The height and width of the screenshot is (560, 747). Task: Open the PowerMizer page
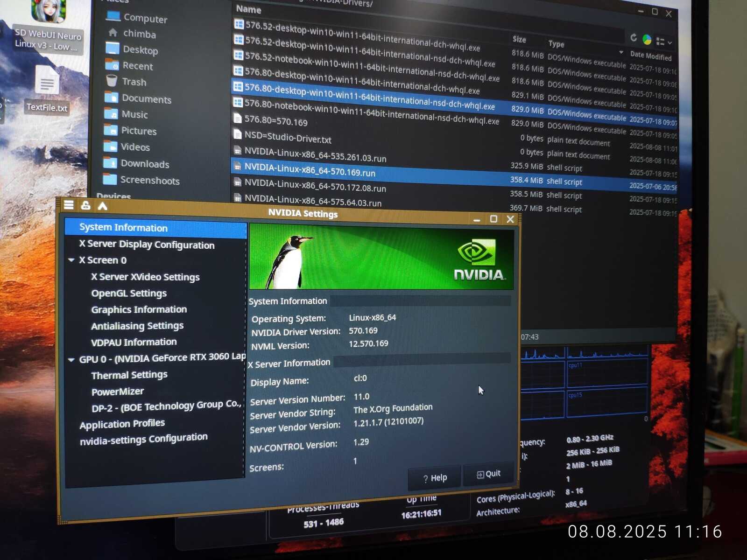pos(118,392)
